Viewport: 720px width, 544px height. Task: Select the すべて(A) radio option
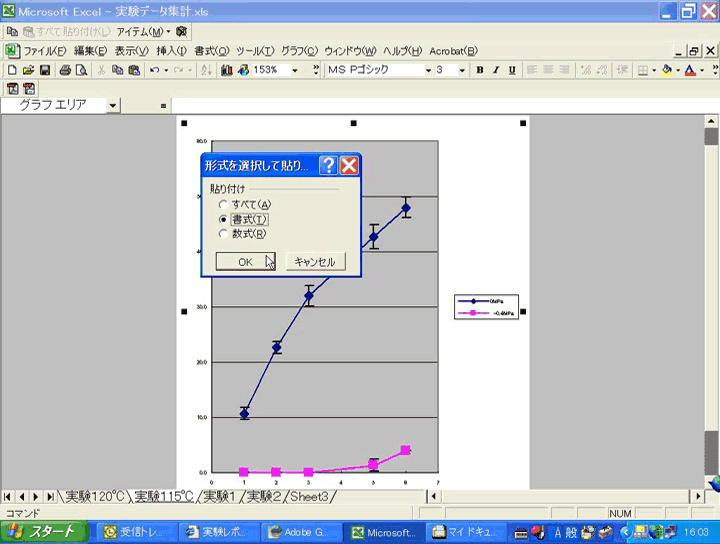tap(224, 204)
